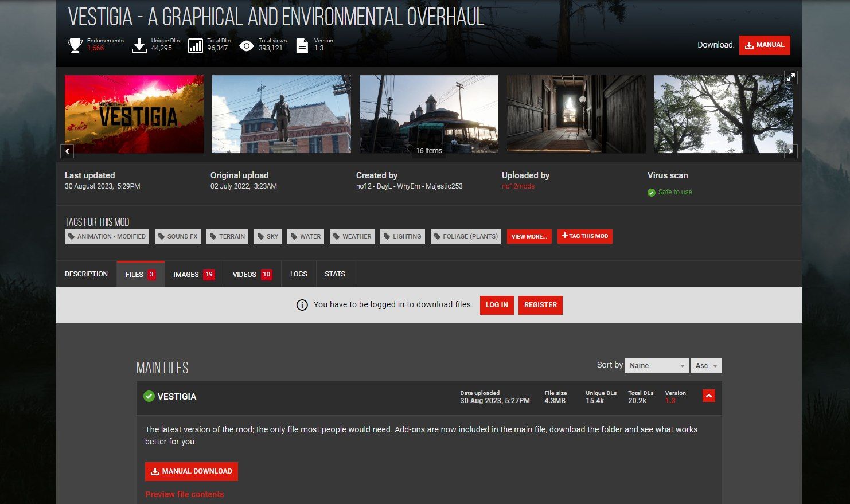Viewport: 850px width, 504px height.
Task: Open Preview file contents link
Action: (x=185, y=494)
